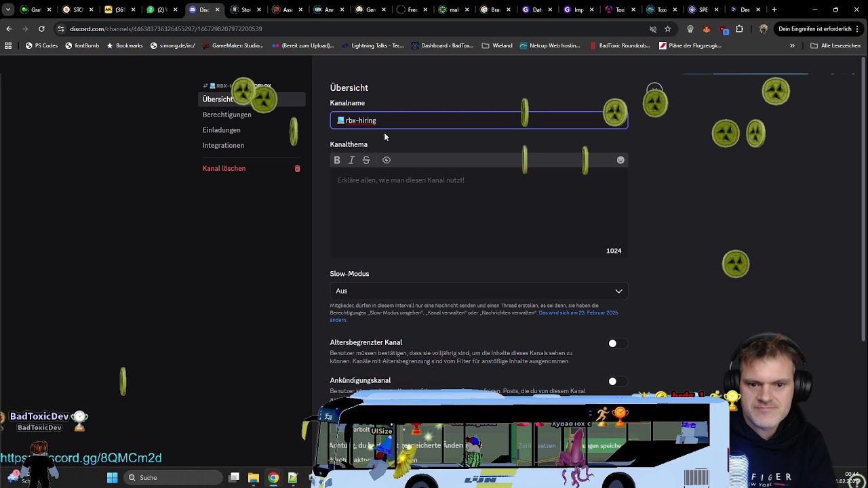Bookmark this page with the star icon
This screenshot has width=868, height=488.
(x=668, y=29)
